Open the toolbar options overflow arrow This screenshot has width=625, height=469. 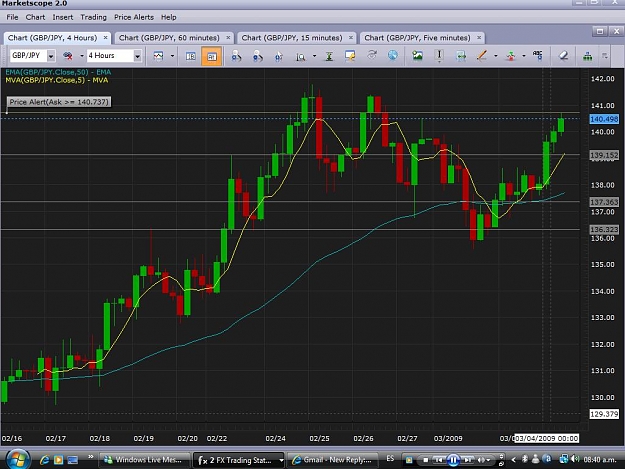(x=605, y=56)
